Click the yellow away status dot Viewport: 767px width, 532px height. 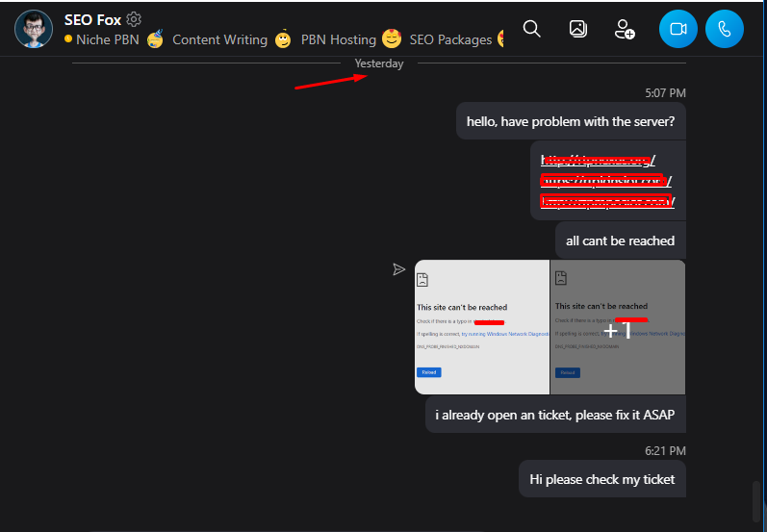(68, 38)
